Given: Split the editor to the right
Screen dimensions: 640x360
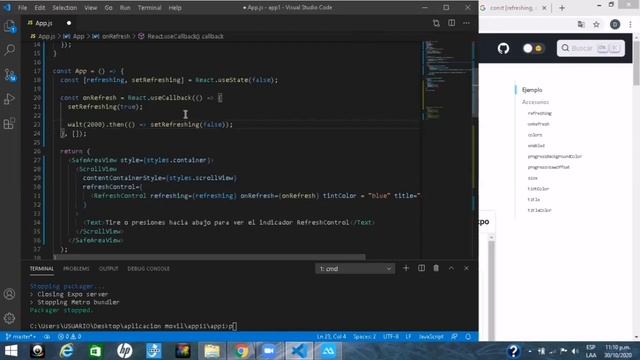Looking at the screenshot, I should [x=451, y=23].
